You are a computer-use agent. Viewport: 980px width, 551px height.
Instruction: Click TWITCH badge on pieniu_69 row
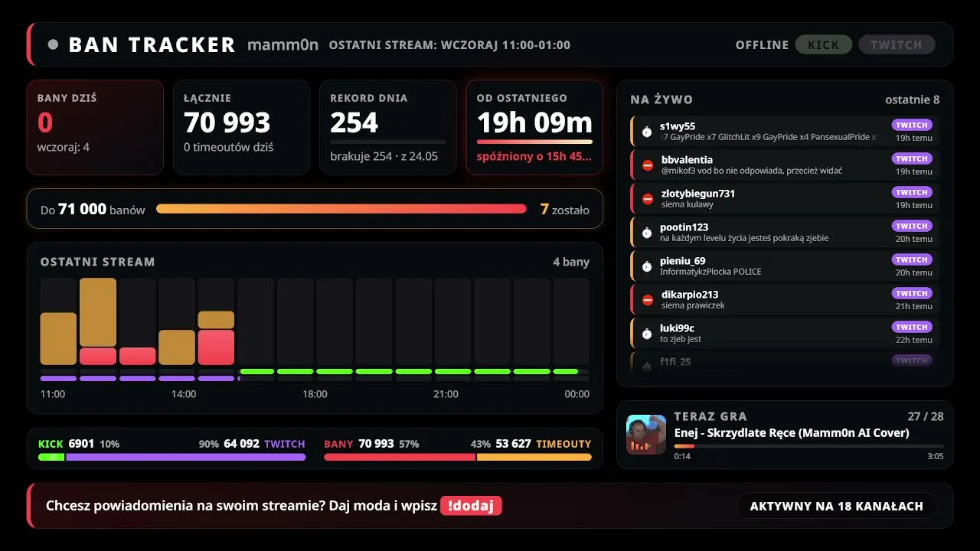(912, 259)
